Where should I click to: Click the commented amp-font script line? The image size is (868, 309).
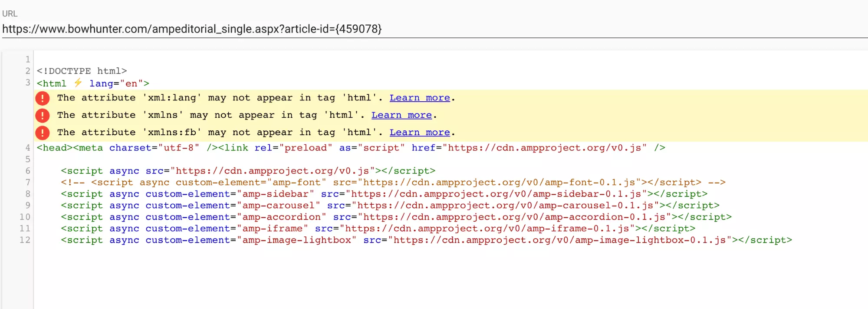[393, 183]
